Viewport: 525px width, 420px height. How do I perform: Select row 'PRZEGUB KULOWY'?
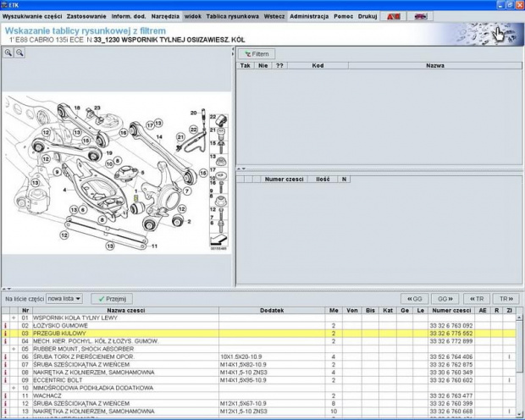tap(258, 334)
